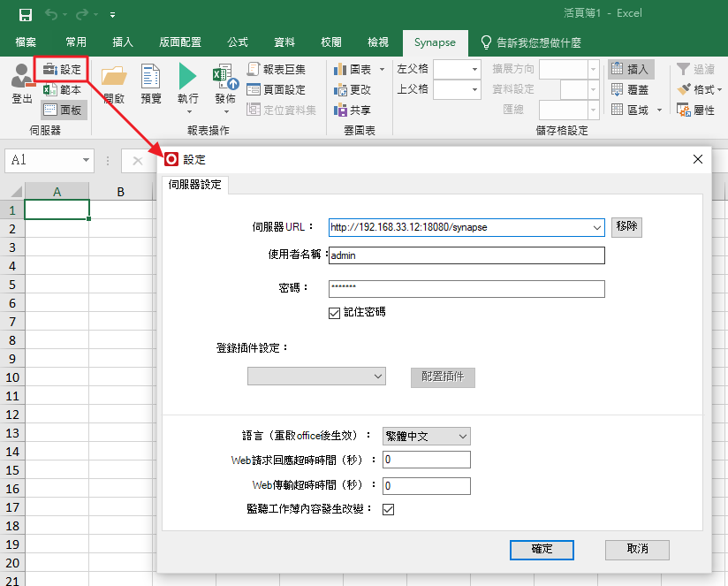Open the 語言 language dropdown
Screen dimensions: 728x586
tap(427, 436)
